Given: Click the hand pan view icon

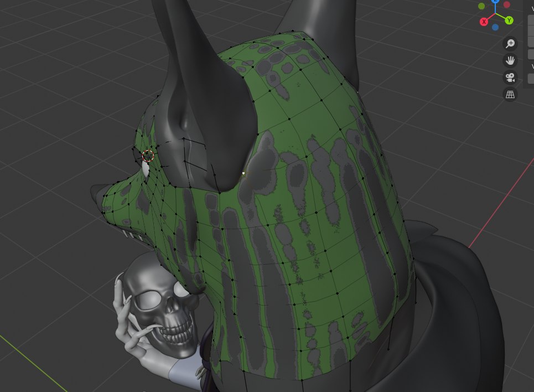Looking at the screenshot, I should [510, 60].
